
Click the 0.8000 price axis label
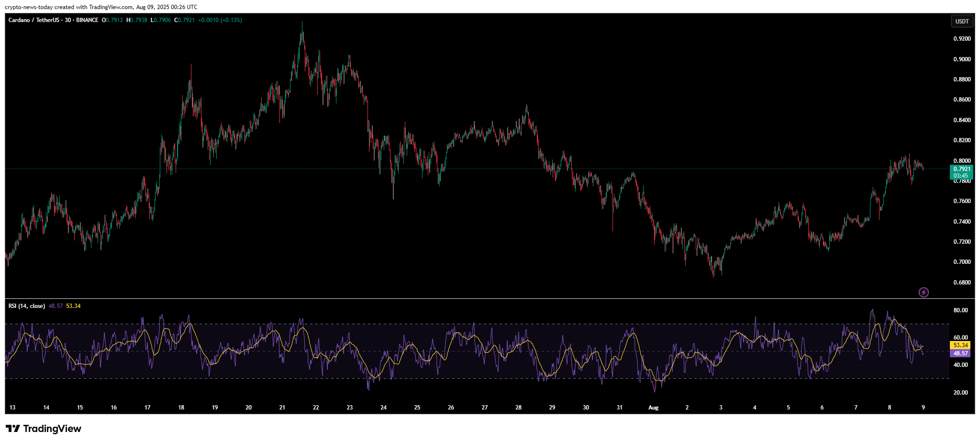(962, 161)
